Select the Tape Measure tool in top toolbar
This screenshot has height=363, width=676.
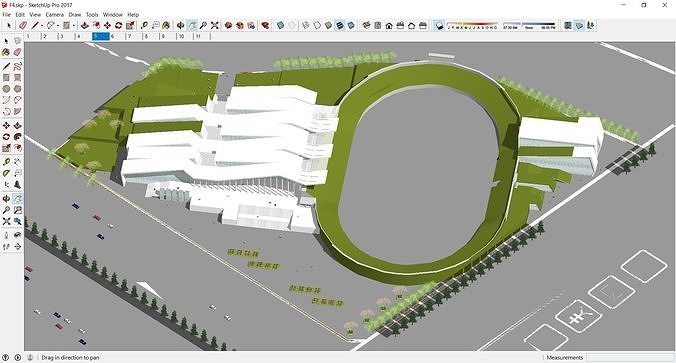[x=144, y=26]
